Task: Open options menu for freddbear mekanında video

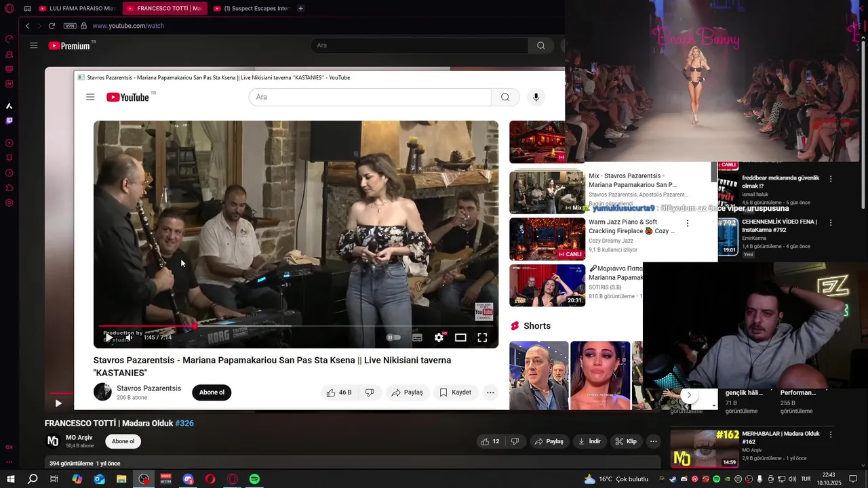Action: 831,179
